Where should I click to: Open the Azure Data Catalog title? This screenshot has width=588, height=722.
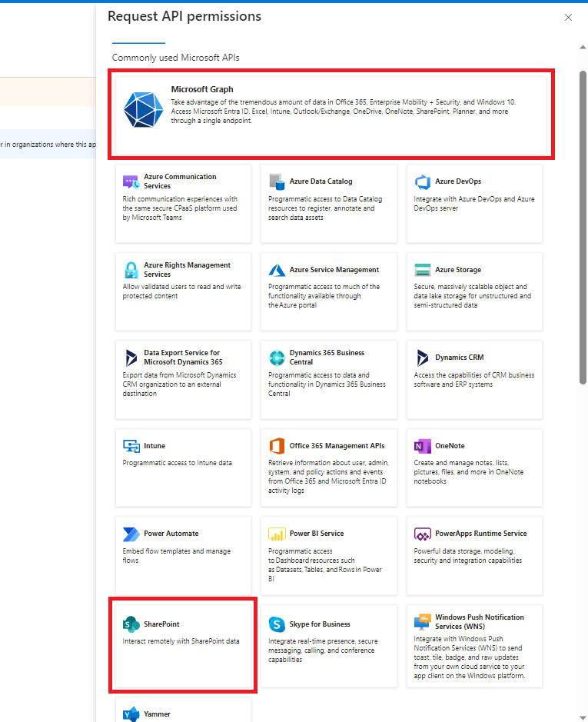click(x=321, y=181)
